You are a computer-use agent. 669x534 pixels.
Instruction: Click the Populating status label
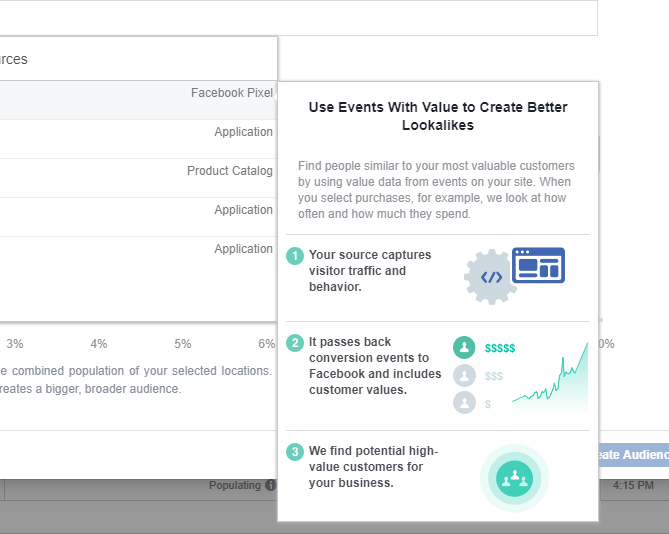[235, 485]
